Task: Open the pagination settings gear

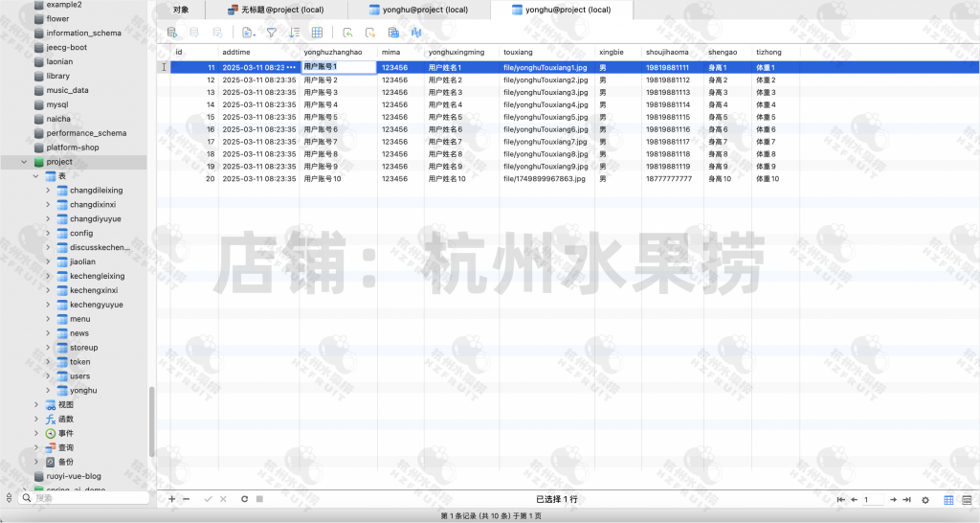Action: (925, 500)
